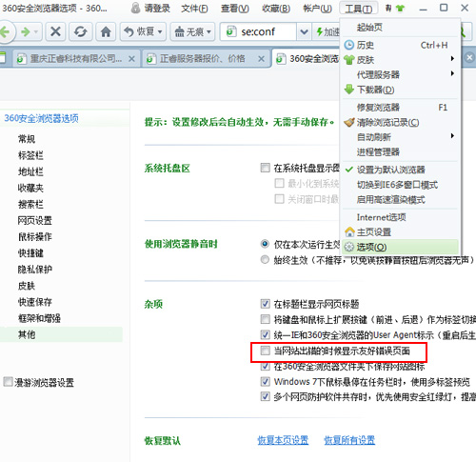
Task: Uncheck Windows 7下鼠标悬停在任务栏 option
Action: pyautogui.click(x=265, y=381)
